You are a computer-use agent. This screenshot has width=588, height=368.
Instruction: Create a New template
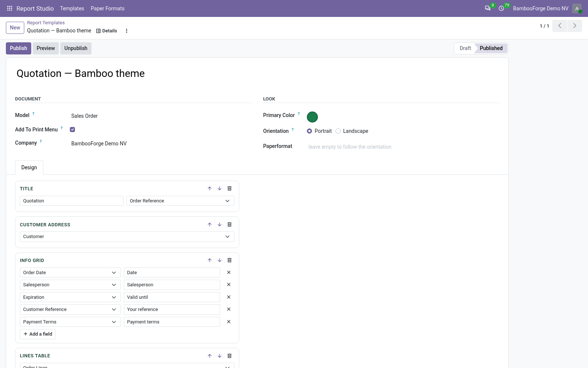coord(15,28)
